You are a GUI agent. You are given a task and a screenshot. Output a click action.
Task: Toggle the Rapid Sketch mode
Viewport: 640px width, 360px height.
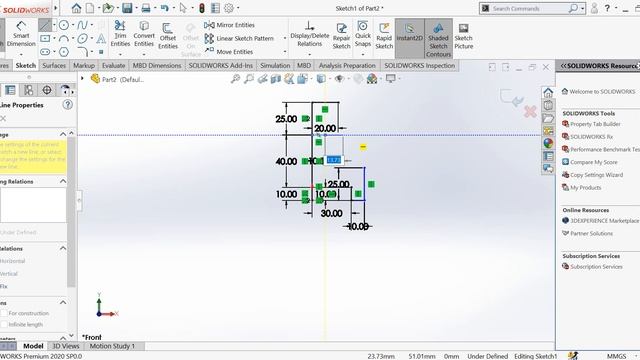point(384,36)
